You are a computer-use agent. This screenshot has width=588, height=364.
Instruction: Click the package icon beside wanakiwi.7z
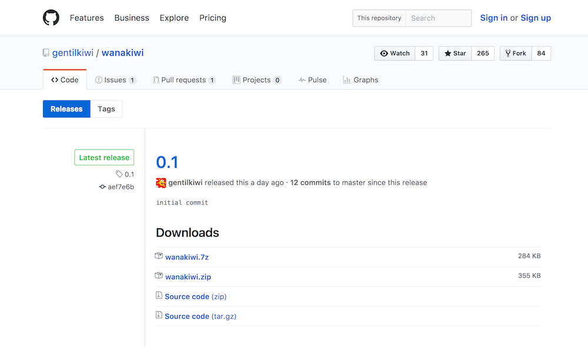tap(159, 256)
